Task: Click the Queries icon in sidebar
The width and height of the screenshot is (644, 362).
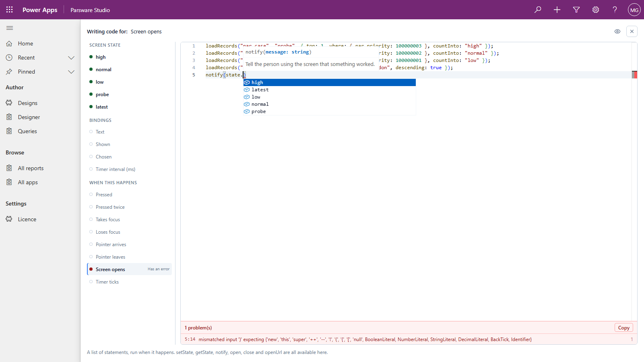Action: pos(9,131)
